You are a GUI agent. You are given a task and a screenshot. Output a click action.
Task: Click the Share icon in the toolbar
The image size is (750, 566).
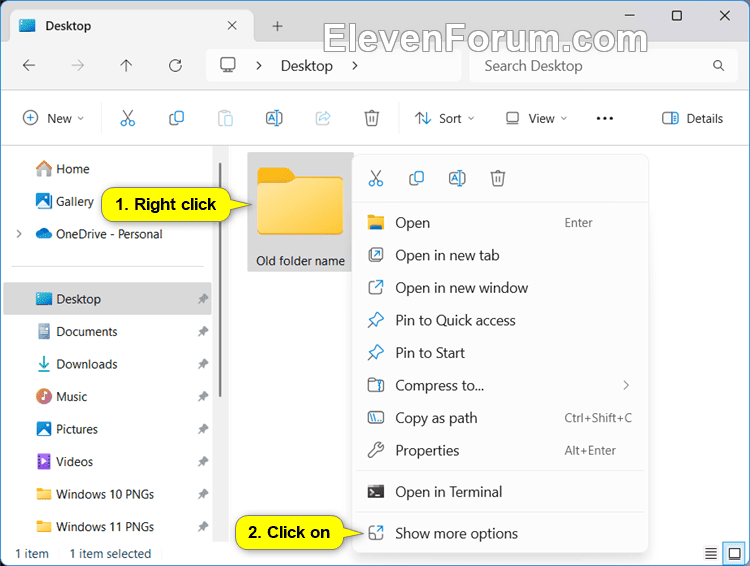323,118
